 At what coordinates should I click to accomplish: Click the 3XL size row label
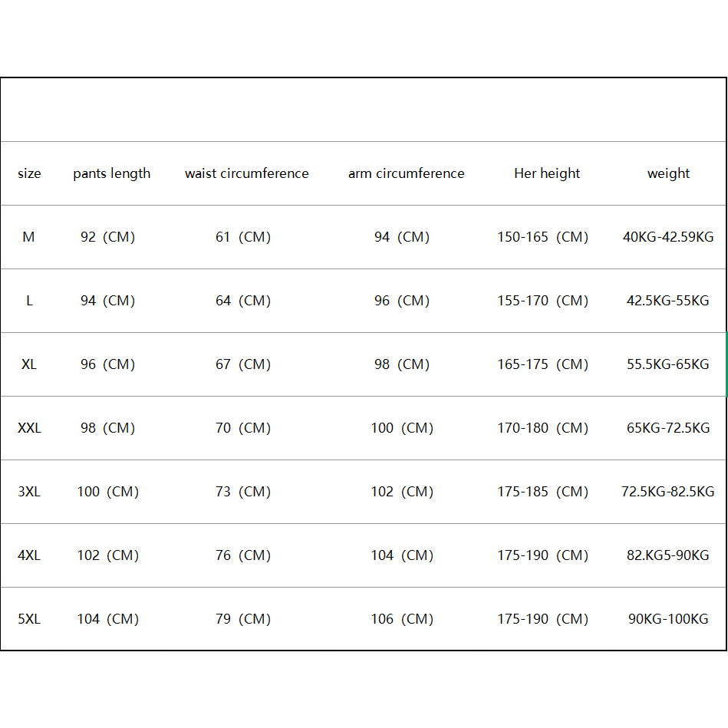click(29, 492)
